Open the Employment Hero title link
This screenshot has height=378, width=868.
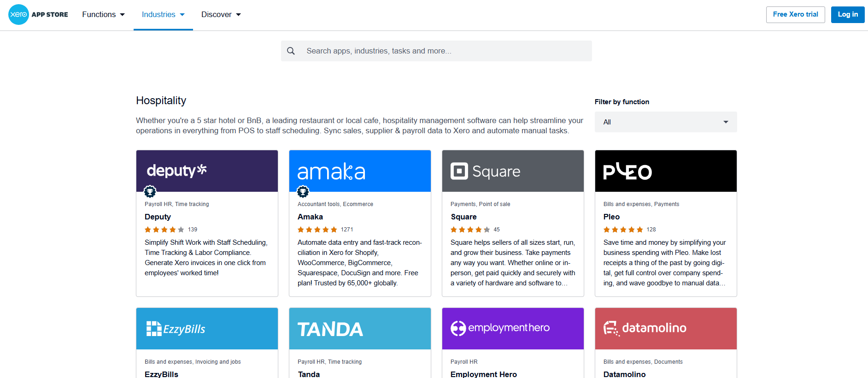tap(484, 374)
